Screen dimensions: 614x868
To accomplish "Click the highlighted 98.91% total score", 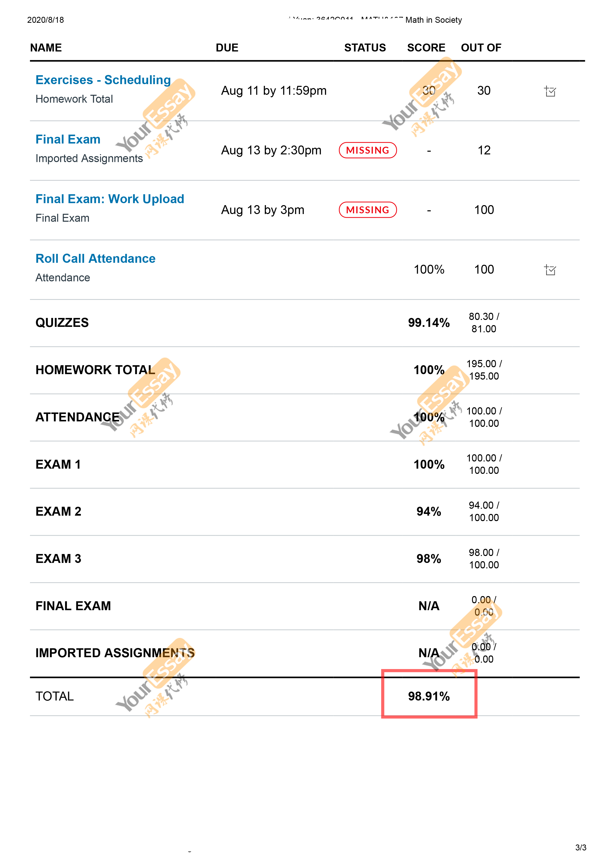I will (x=429, y=696).
